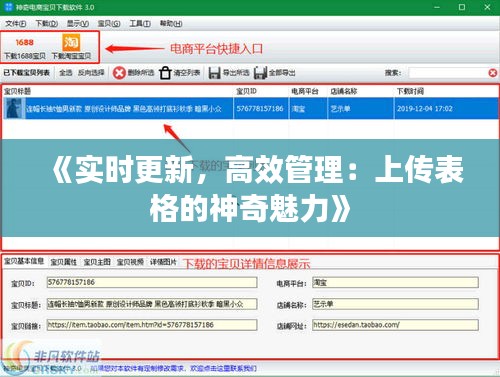Image resolution: width=500 pixels, height=377 pixels.
Task: Click the 店铺名称 field in details panel
Action: click(395, 304)
